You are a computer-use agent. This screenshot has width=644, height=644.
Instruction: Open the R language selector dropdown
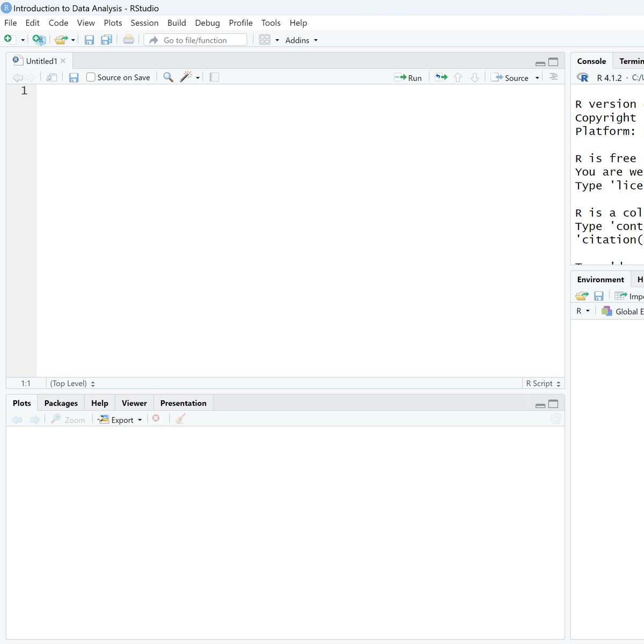pyautogui.click(x=583, y=311)
